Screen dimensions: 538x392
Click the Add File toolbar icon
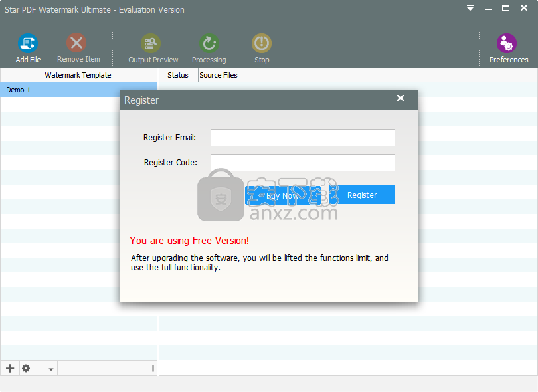pyautogui.click(x=28, y=43)
